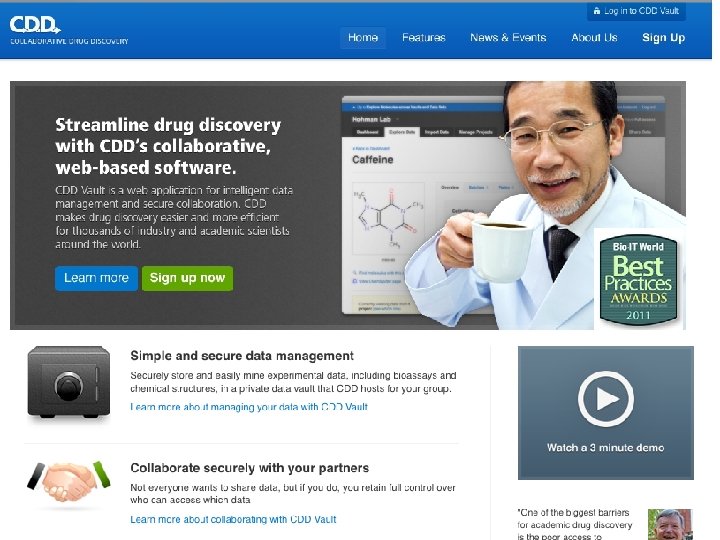Click the testimonial quote about academic drug discovery
Screen dimensions: 720x540
pos(575,525)
